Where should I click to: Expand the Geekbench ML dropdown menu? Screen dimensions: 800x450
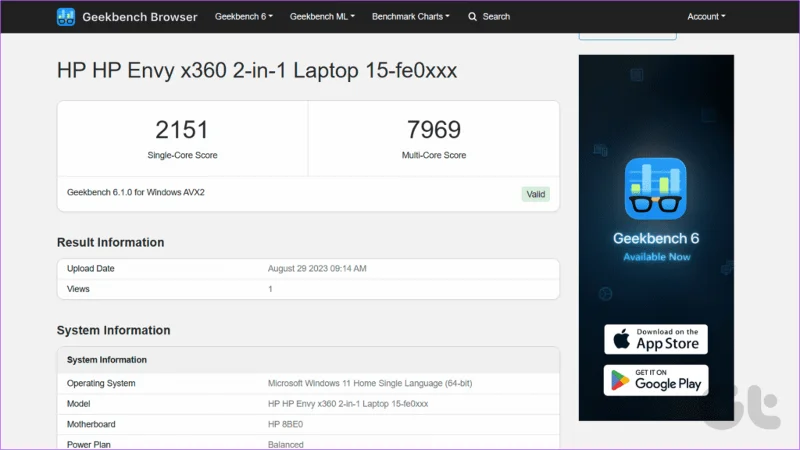click(x=322, y=16)
